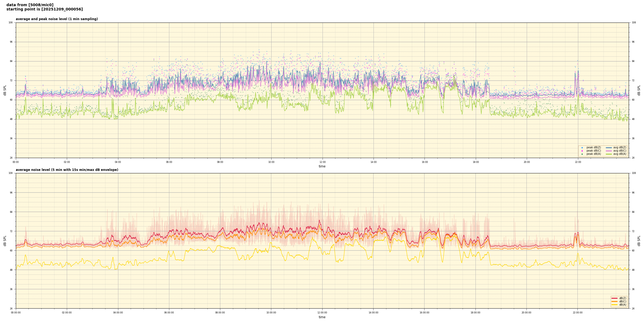This screenshot has height=322, width=644.
Task: Click the 12:00 tick on the top chart time axis
Action: (x=322, y=162)
